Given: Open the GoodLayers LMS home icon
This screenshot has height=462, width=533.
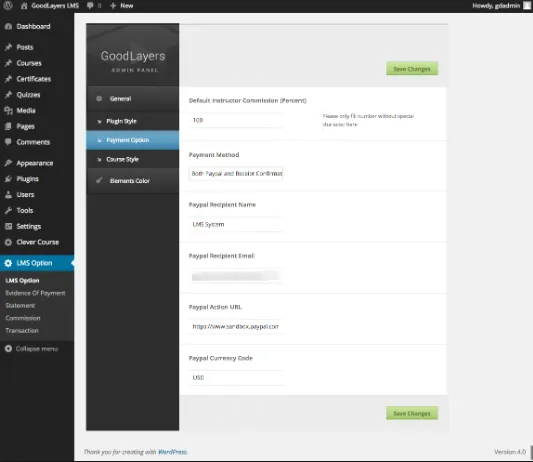Looking at the screenshot, I should click(x=24, y=6).
